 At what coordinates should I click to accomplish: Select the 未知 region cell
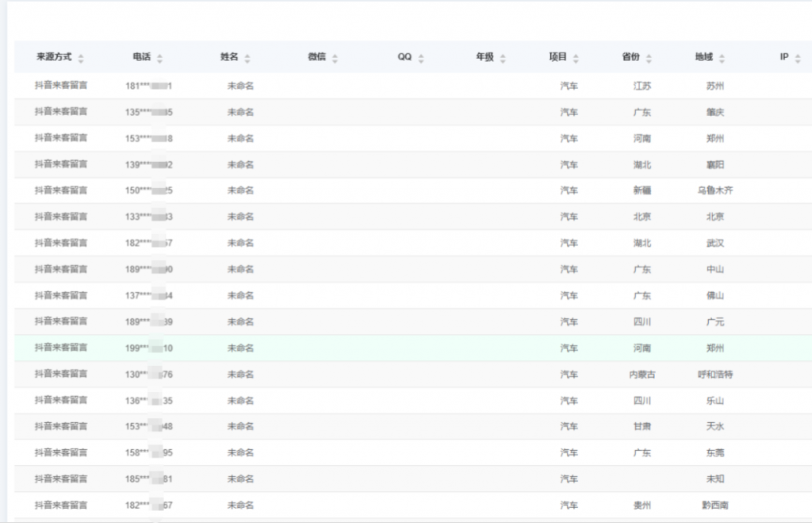click(x=714, y=479)
